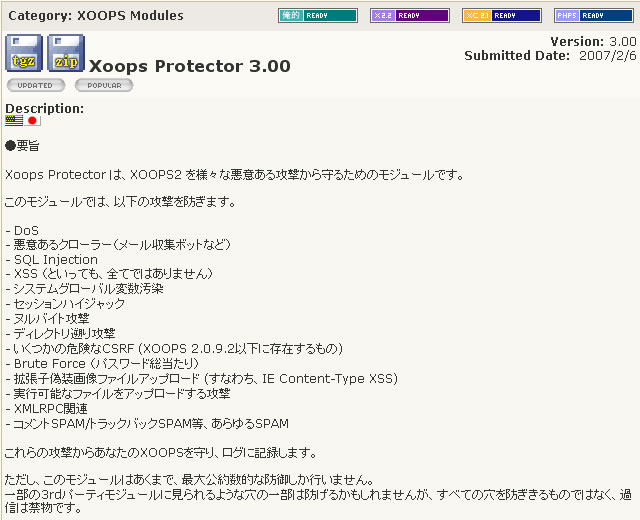Click the Version: 3.00 text
Viewport: 640px width, 520px height.
[x=593, y=42]
